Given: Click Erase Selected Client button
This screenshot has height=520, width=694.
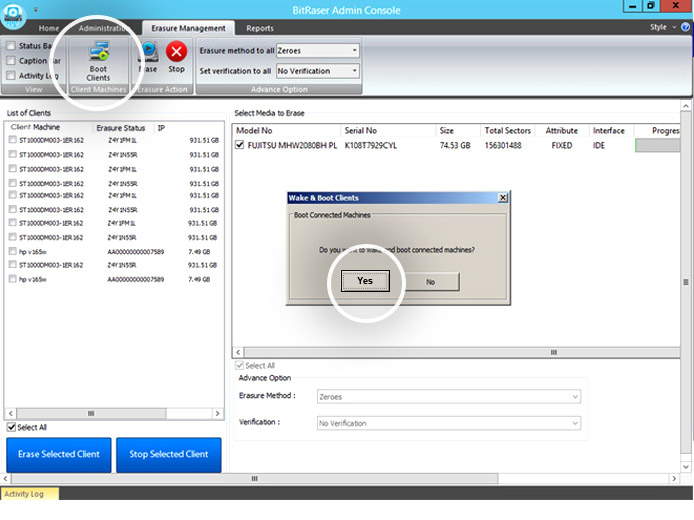Looking at the screenshot, I should [59, 455].
